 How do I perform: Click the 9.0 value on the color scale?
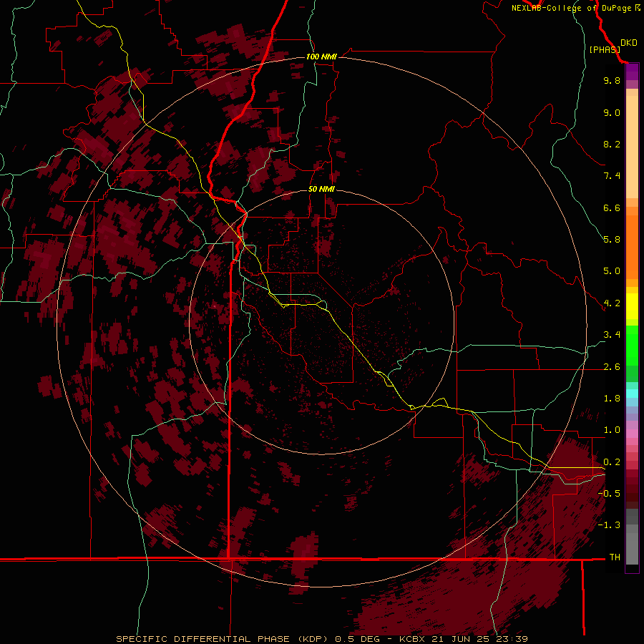pyautogui.click(x=612, y=112)
